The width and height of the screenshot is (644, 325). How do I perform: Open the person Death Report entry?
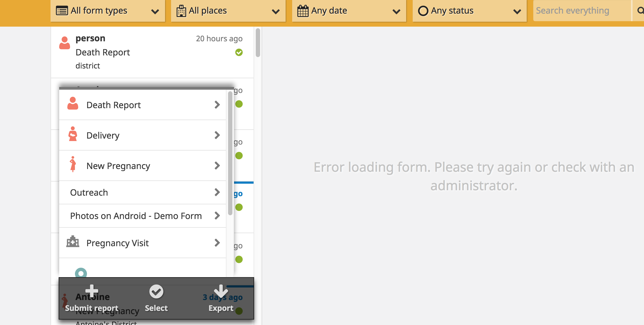tap(152, 52)
